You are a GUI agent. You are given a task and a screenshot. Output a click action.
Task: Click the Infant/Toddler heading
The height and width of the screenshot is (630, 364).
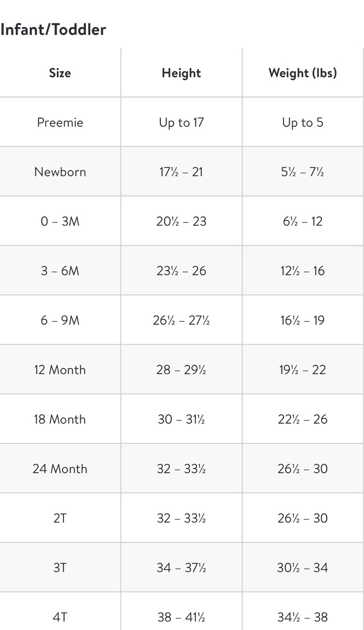[53, 30]
